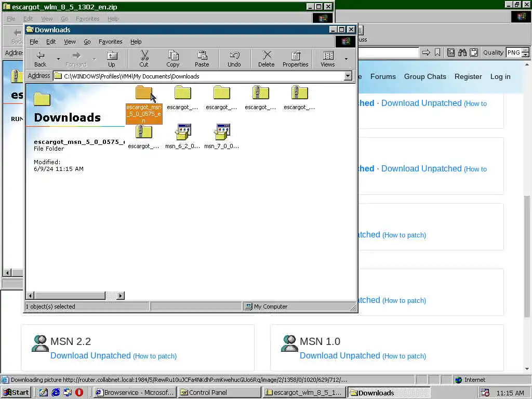Click the Show Desktop quick launch icon
532x399 pixels.
pos(44,393)
